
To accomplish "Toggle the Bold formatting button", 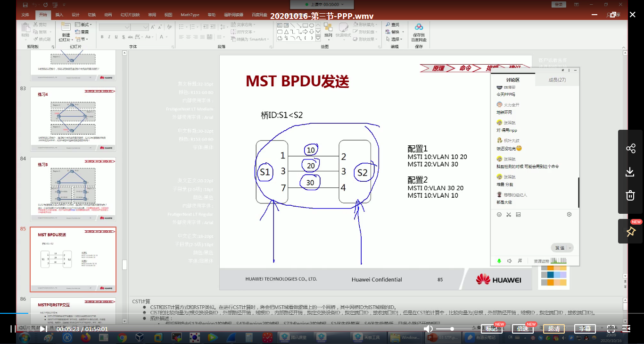I will [x=102, y=37].
